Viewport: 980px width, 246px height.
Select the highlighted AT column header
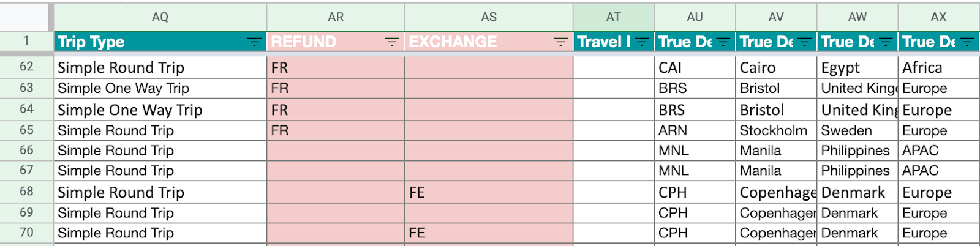(x=613, y=17)
